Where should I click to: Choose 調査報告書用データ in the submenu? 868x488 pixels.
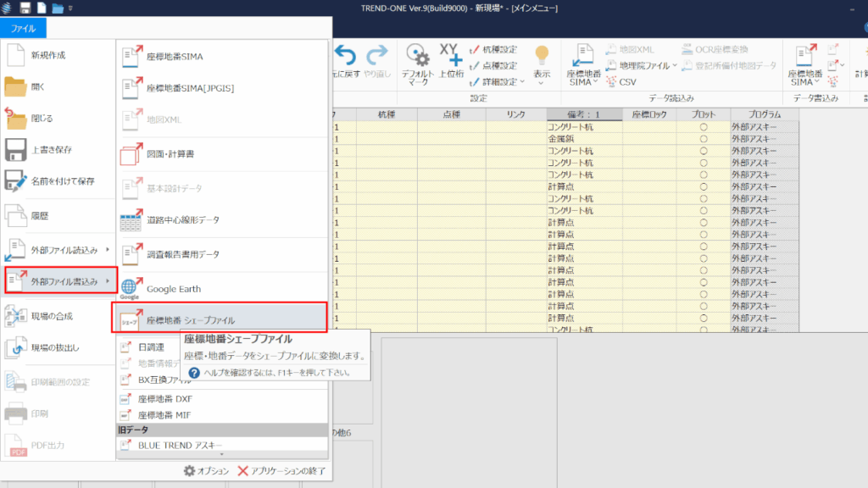coord(223,254)
